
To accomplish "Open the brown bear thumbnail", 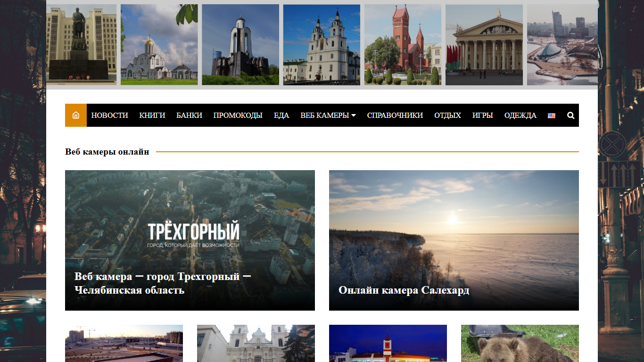I will click(520, 343).
